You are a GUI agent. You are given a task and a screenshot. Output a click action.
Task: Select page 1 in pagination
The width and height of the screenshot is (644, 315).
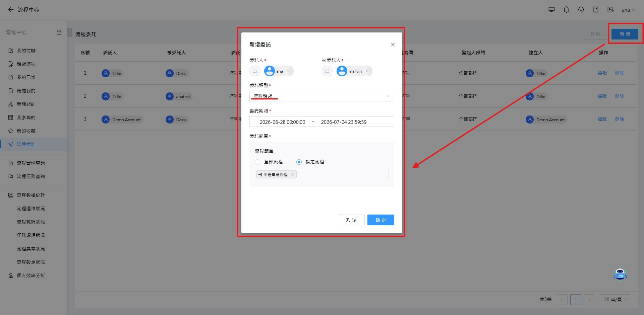pos(576,300)
